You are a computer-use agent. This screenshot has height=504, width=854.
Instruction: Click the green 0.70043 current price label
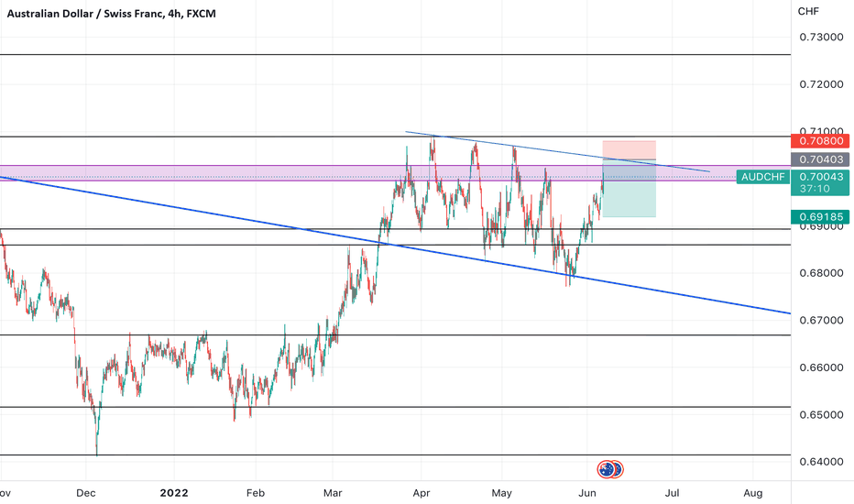tap(820, 177)
